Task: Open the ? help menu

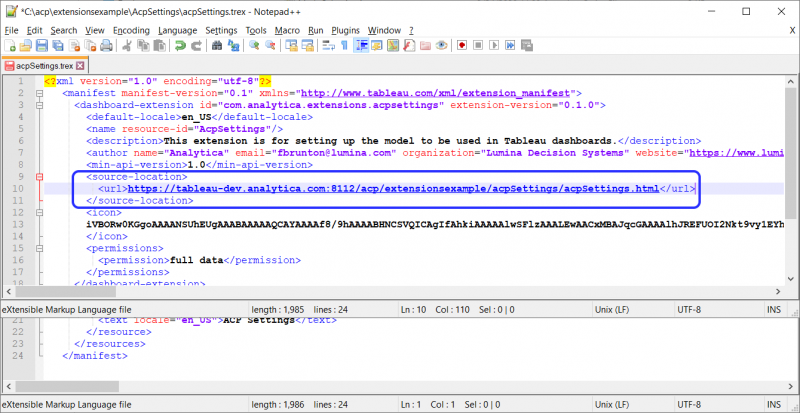Action: (411, 30)
